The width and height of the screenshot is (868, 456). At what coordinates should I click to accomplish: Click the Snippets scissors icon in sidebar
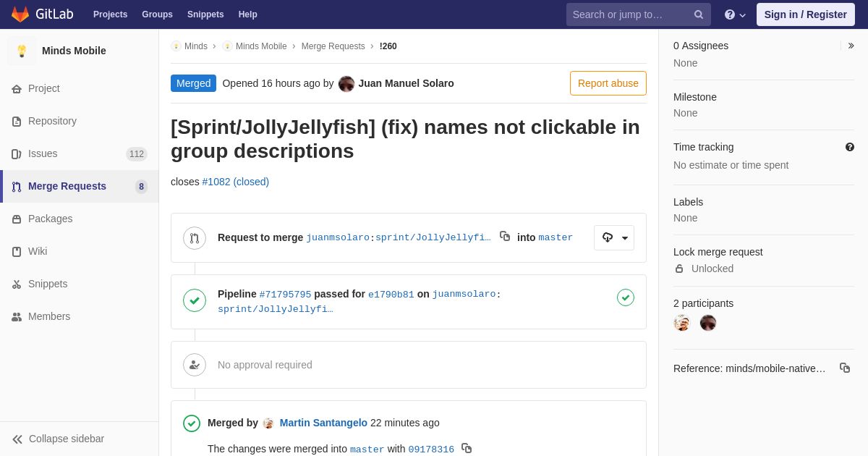pos(17,284)
